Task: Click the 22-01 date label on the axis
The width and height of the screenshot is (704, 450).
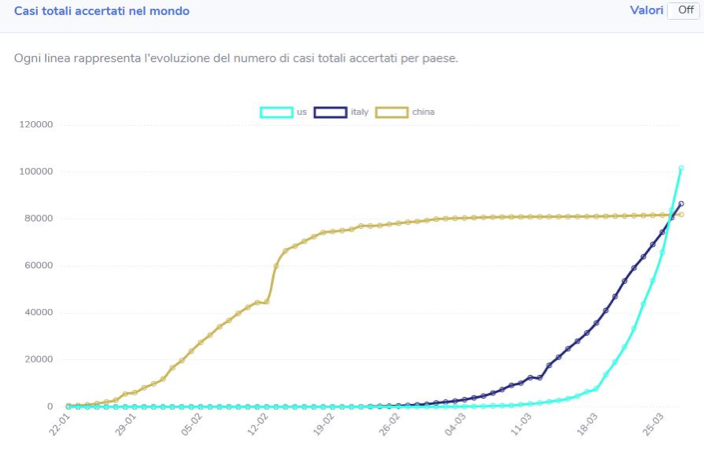Action: (x=60, y=424)
